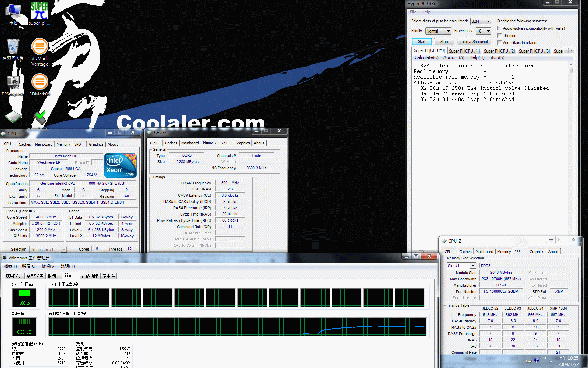The height and width of the screenshot is (368, 588).
Task: Click the blue help tray icon
Action: point(536,360)
